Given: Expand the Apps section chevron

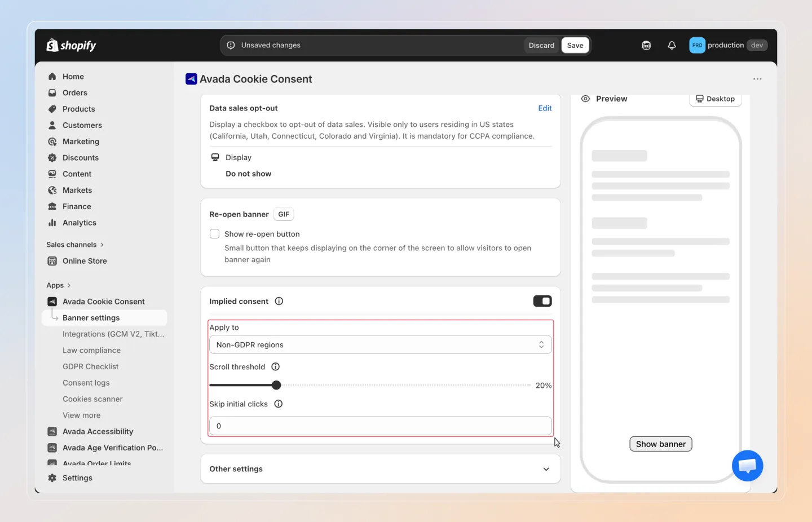Looking at the screenshot, I should [69, 285].
